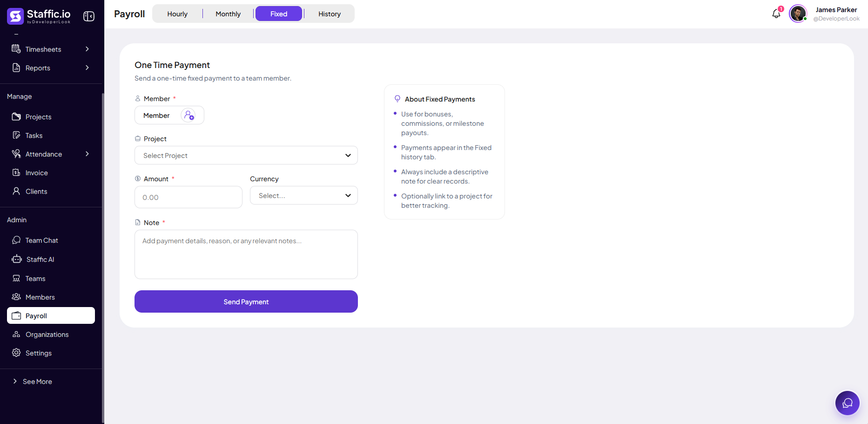Image resolution: width=868 pixels, height=424 pixels.
Task: Expand See More in the sidebar
Action: [32, 381]
